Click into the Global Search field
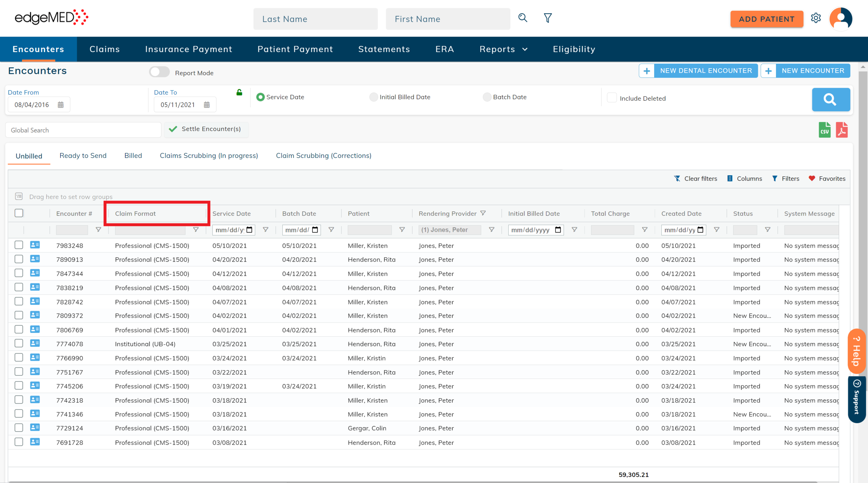Viewport: 868px width, 483px height. coord(83,130)
